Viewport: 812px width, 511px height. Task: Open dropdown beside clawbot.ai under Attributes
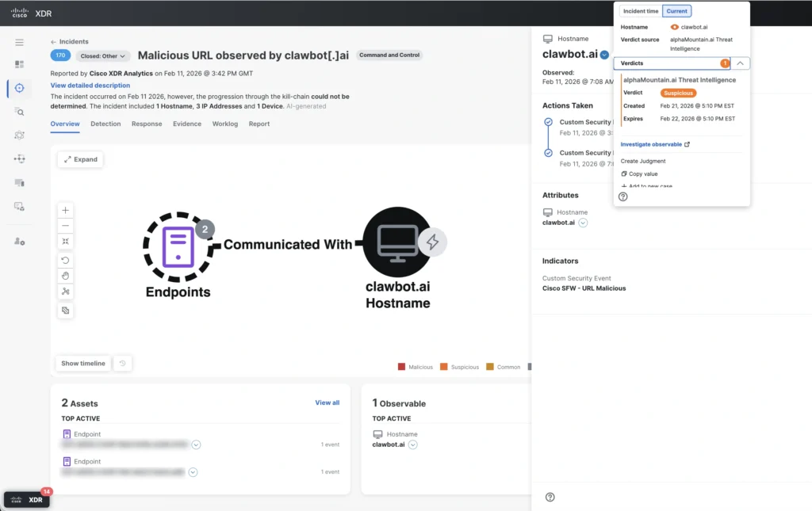click(583, 223)
